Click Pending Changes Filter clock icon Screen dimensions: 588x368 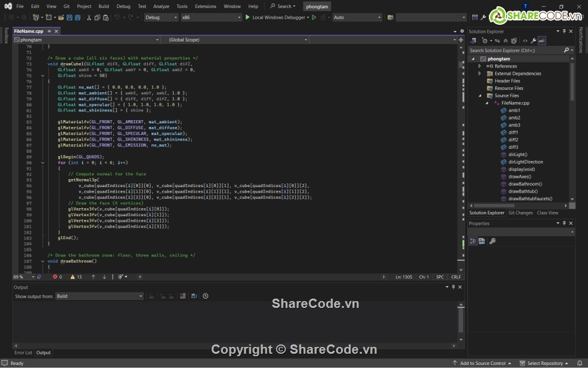(485, 40)
